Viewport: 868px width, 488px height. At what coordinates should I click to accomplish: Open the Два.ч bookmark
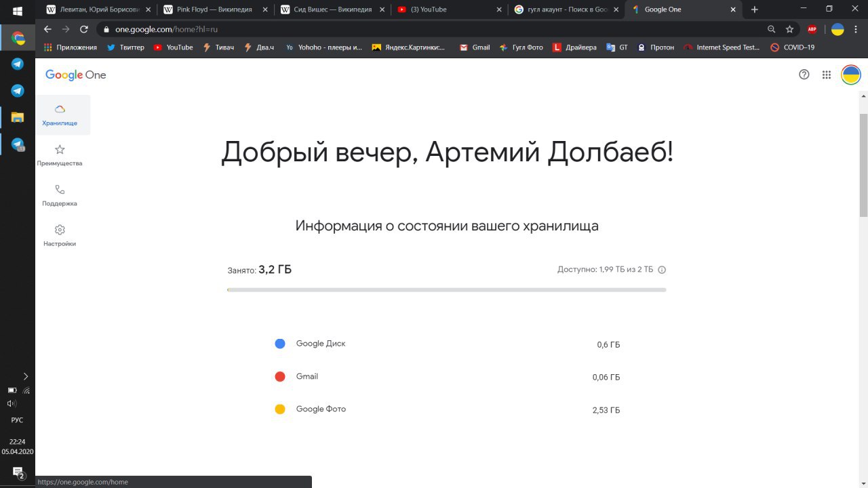point(258,47)
